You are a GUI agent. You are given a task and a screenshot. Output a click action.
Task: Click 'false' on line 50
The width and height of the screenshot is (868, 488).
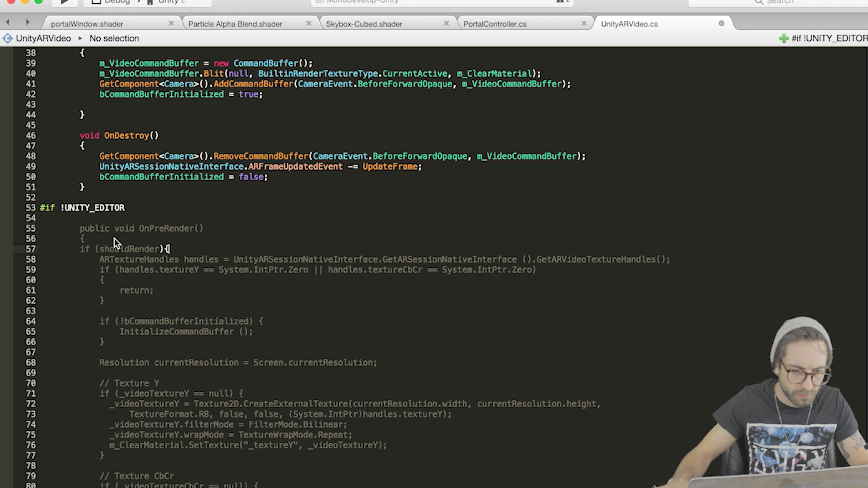point(251,177)
